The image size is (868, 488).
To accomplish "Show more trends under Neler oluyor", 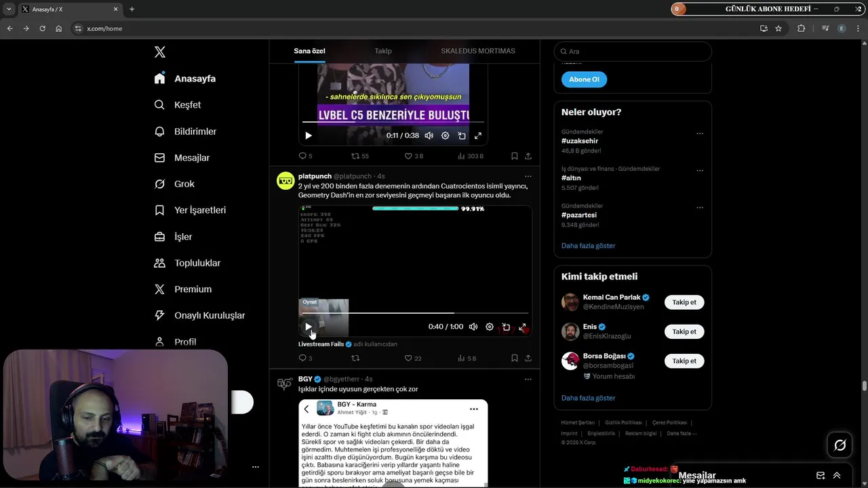I will (x=589, y=245).
